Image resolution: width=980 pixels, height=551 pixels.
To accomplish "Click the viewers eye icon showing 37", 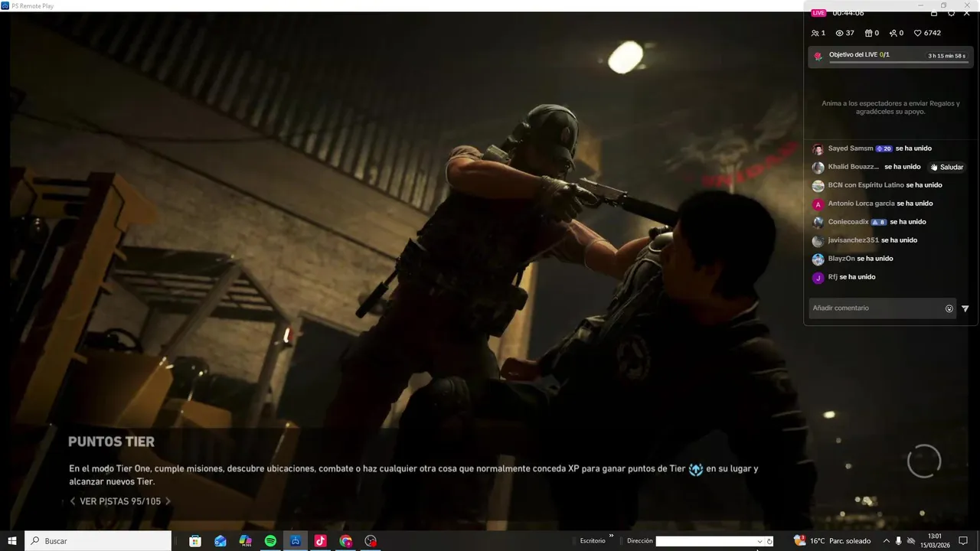I will [839, 33].
